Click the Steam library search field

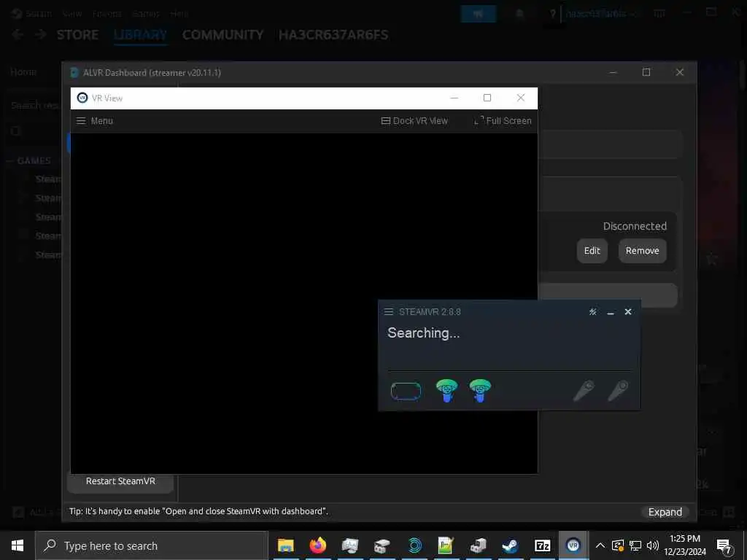(x=35, y=105)
